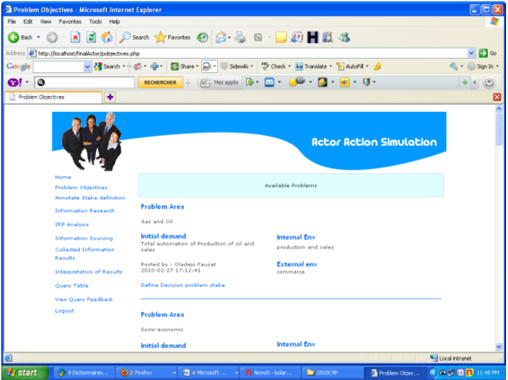Click the Yahoo search input field
Screen dimensions: 508x380
tap(84, 82)
